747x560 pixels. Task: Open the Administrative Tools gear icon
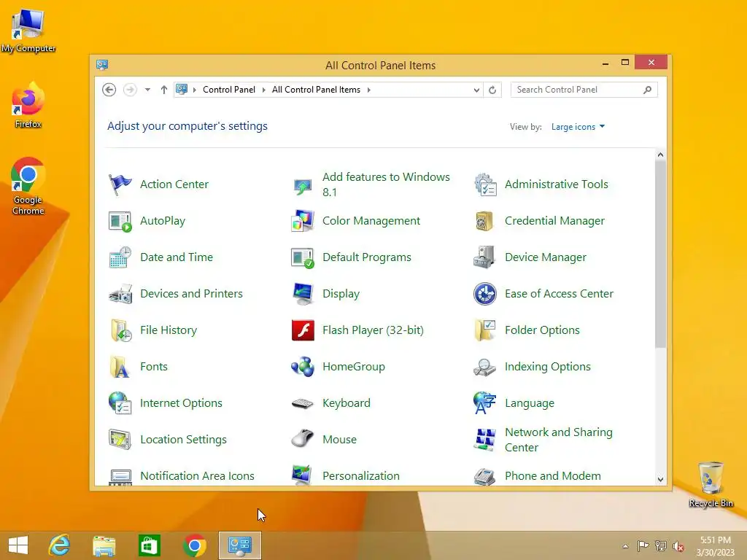coord(485,184)
